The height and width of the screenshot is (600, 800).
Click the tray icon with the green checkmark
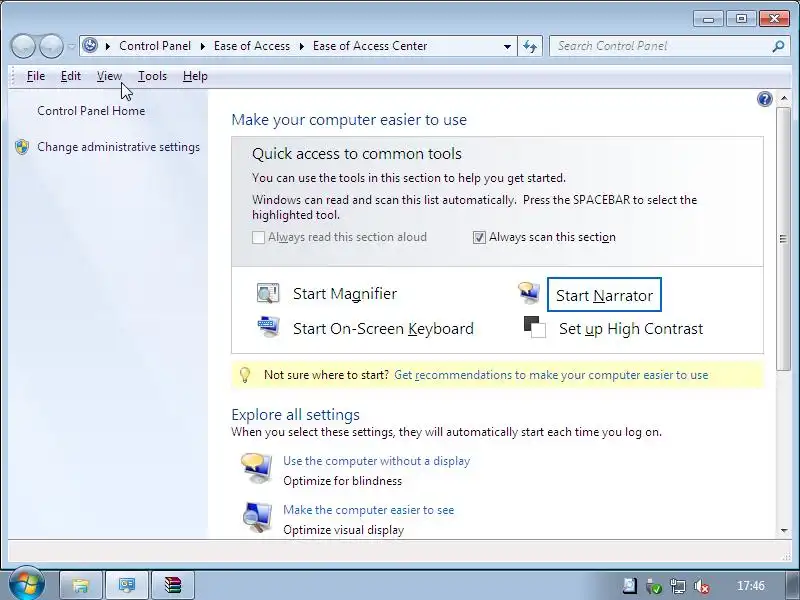point(654,586)
